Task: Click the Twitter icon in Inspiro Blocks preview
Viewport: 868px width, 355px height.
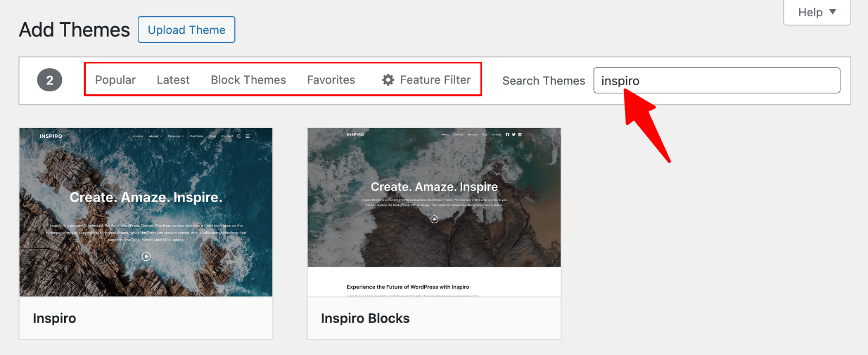Action: 514,134
